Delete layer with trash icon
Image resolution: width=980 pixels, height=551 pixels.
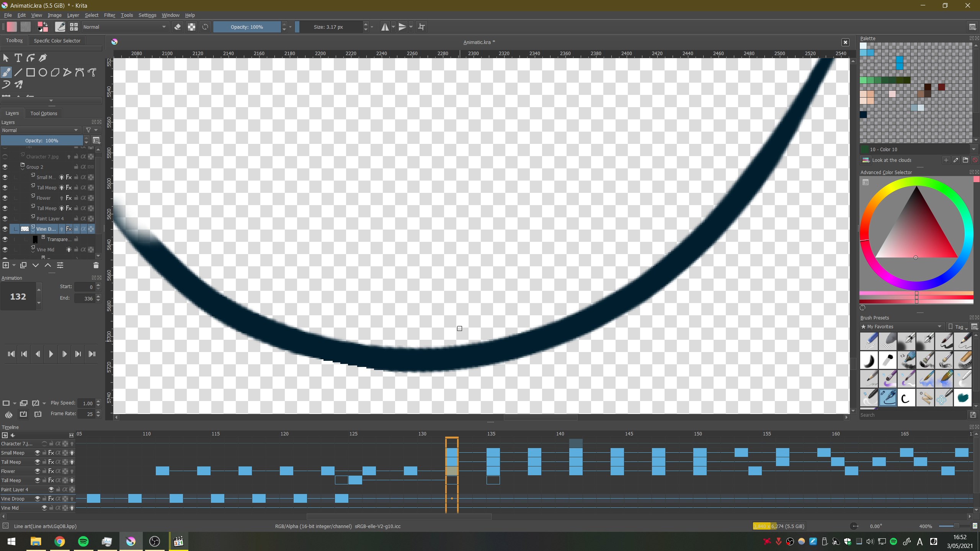pos(96,265)
